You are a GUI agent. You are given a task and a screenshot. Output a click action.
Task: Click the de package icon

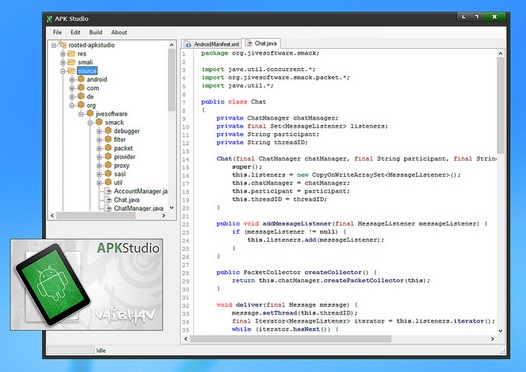[81, 96]
